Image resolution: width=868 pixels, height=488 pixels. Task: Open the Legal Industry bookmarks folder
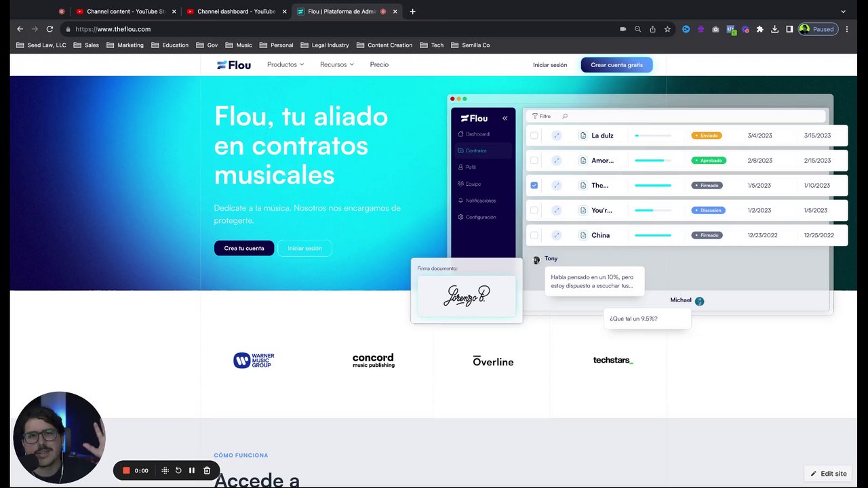coord(324,45)
